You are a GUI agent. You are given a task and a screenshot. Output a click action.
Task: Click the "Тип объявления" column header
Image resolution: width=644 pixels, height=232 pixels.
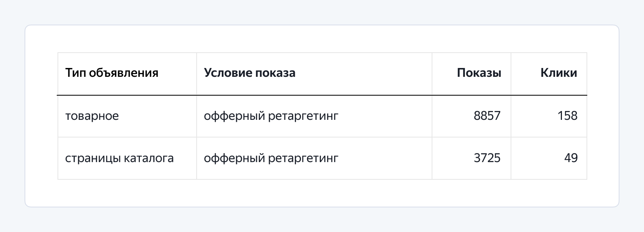click(112, 73)
